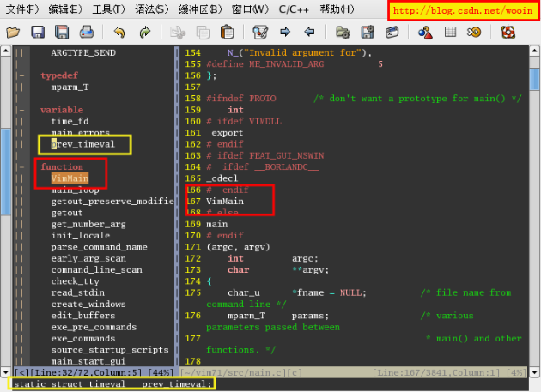The height and width of the screenshot is (392, 541).
Task: Select prev_timeval tag in taglist
Action: tap(82, 144)
